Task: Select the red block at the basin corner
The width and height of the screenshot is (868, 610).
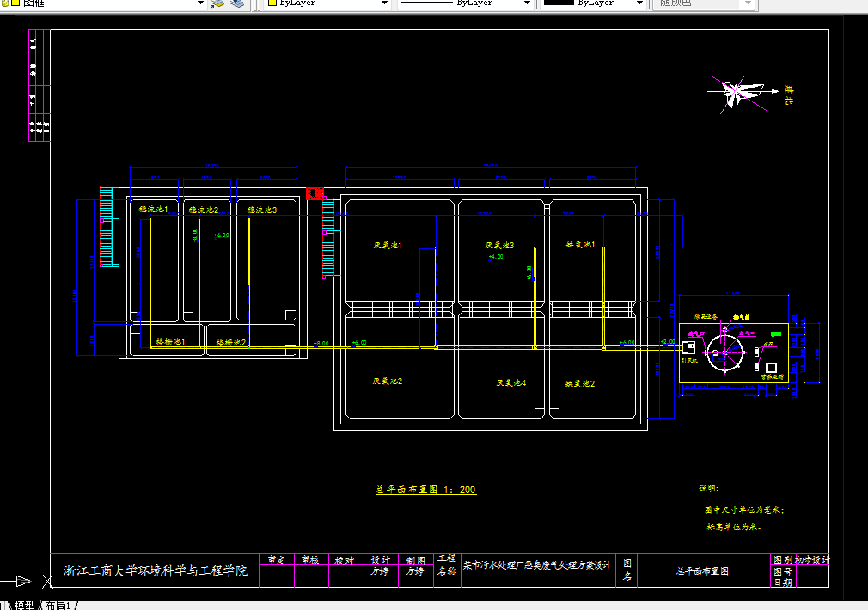Action: [315, 193]
